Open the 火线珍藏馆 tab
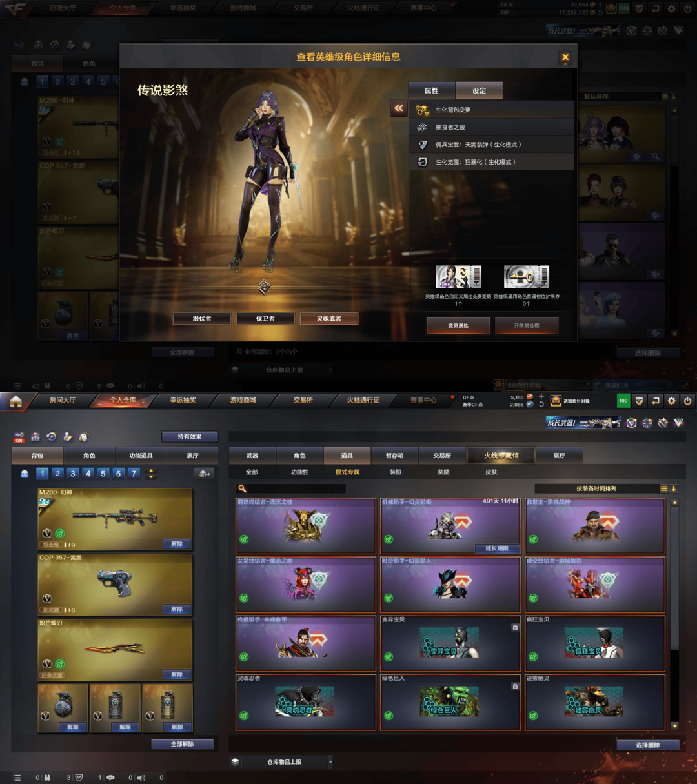Screen dimensions: 697x784 point(501,456)
